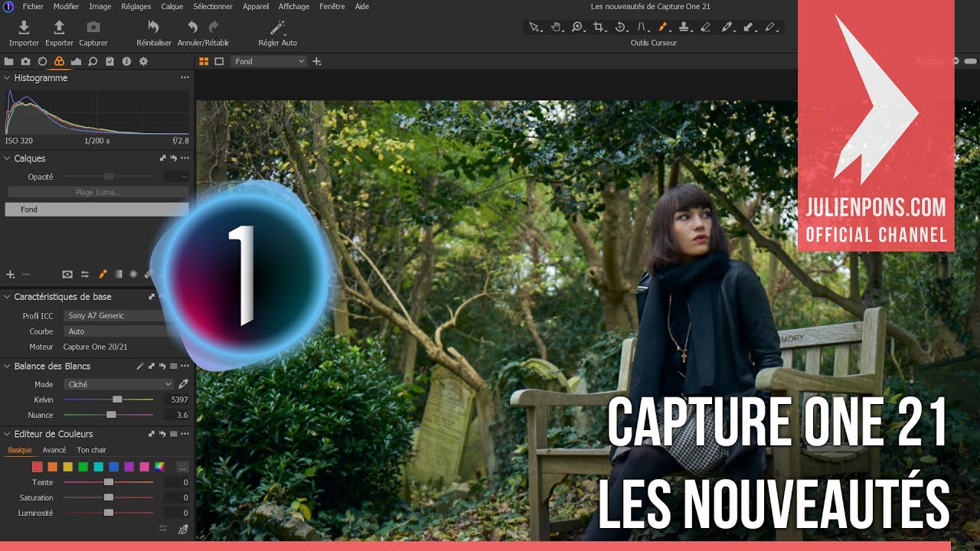Select the Zoom magnifier cursor tool
This screenshot has height=551, width=980.
coord(577,28)
